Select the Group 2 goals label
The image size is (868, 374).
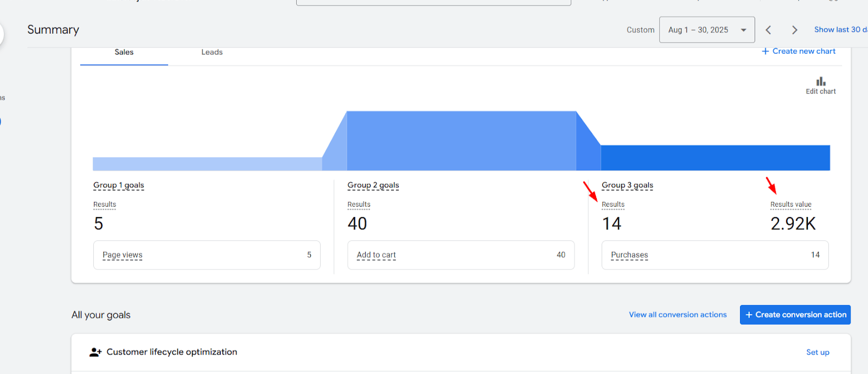click(x=373, y=185)
